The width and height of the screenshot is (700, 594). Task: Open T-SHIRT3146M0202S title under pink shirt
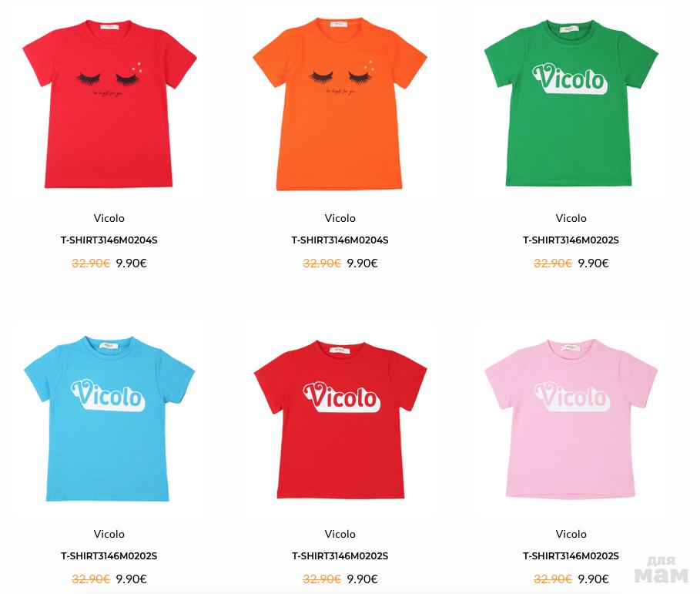[x=571, y=556]
